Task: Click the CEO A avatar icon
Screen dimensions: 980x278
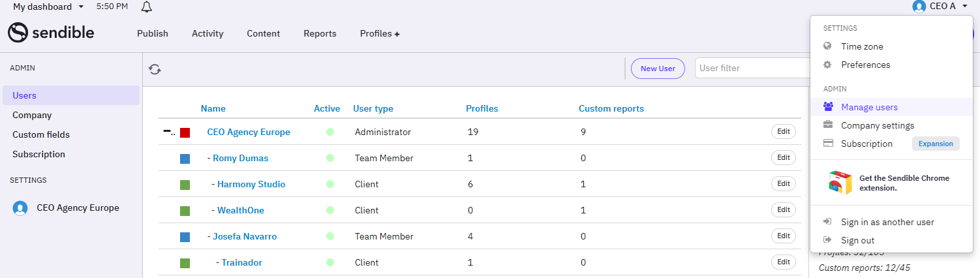Action: (919, 7)
